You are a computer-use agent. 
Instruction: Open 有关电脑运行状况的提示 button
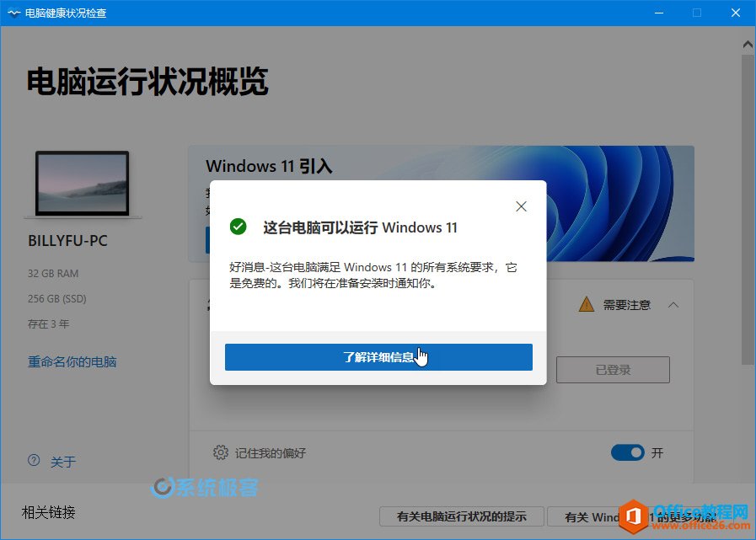tap(461, 517)
